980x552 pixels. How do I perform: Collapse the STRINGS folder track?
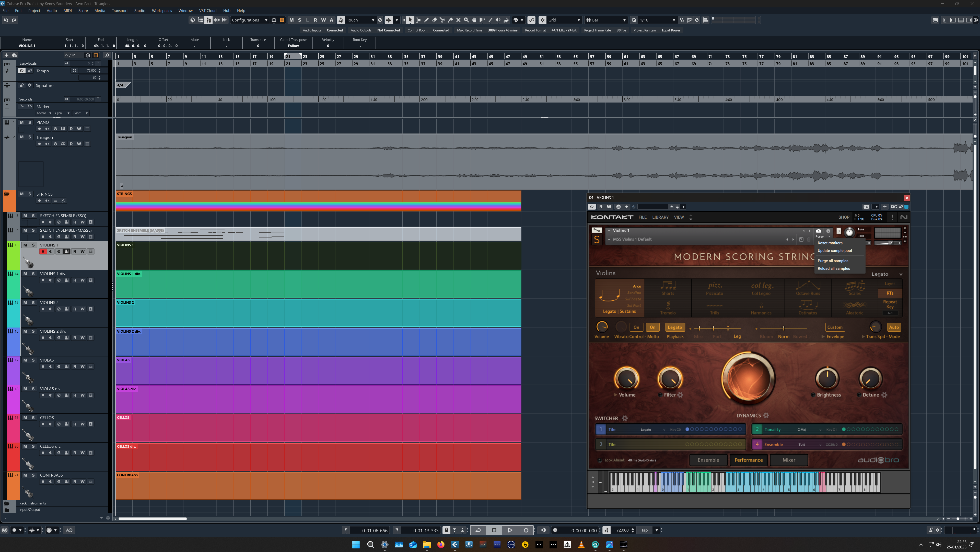pos(6,194)
